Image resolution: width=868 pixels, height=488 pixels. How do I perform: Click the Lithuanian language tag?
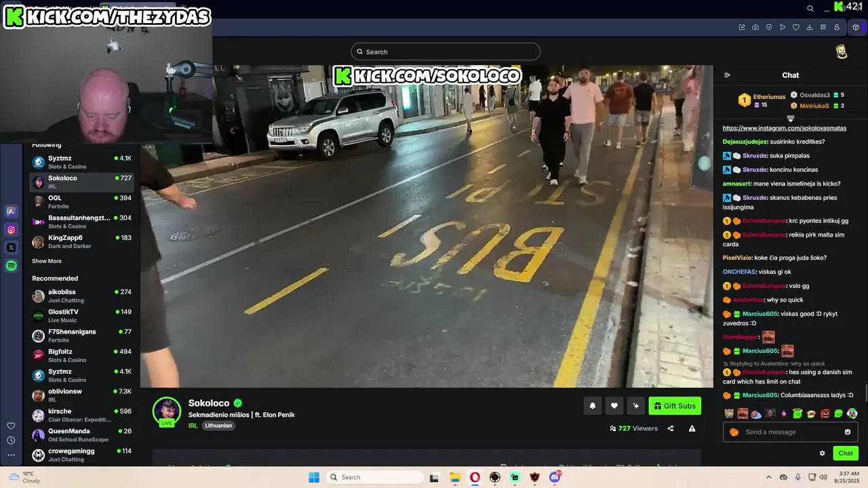tap(218, 426)
